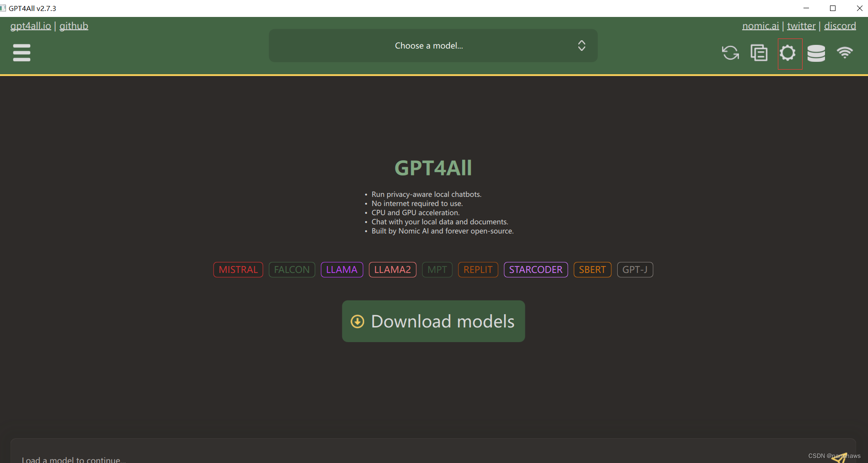Screen dimensions: 868x463
Task: Visit the nomic.ai link
Action: 760,26
